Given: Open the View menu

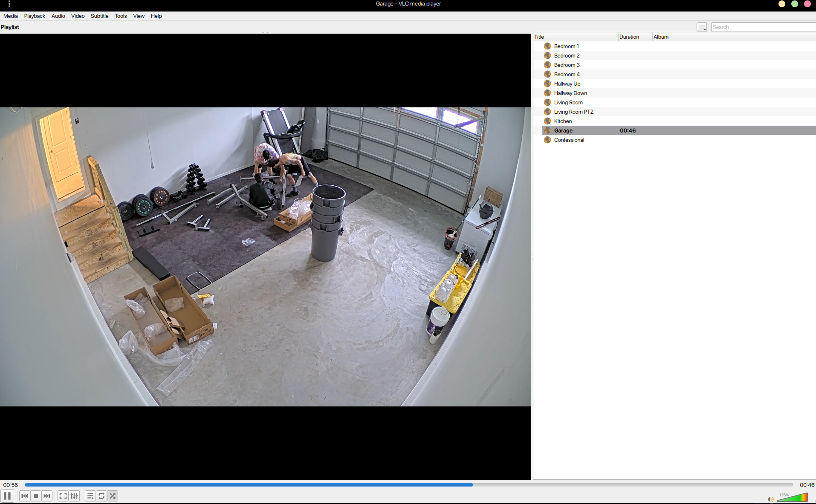Looking at the screenshot, I should coord(139,16).
